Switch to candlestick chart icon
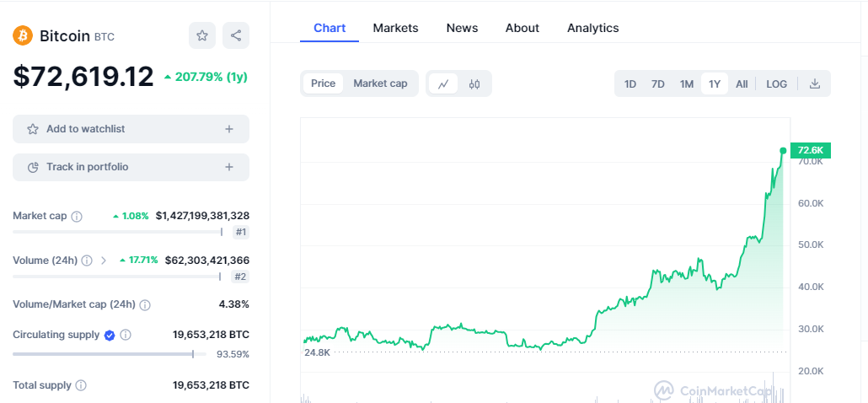The width and height of the screenshot is (868, 403). point(474,83)
